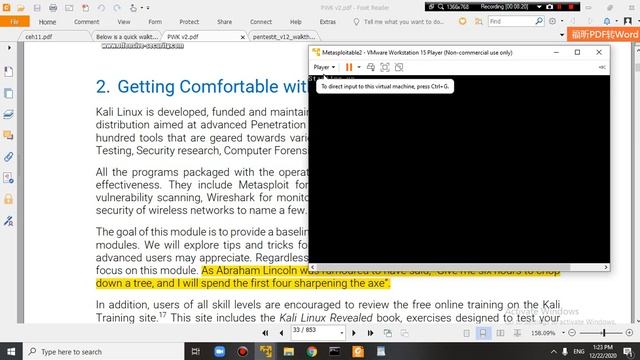Open the Bookmarks panel icon in sidebar
640x360 pixels.
(8, 72)
